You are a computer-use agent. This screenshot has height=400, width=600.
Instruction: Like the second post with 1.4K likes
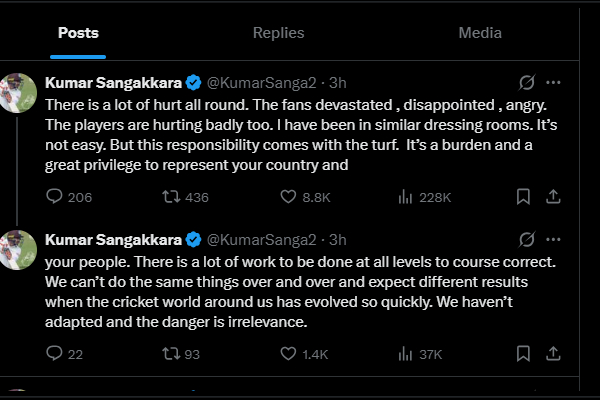click(x=289, y=354)
